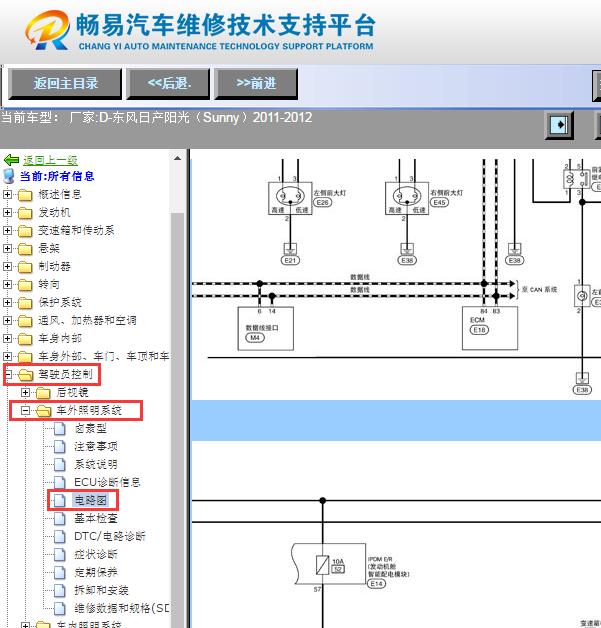Click the open 驾驶员控制 folder icon
This screenshot has width=601, height=628.
point(26,375)
